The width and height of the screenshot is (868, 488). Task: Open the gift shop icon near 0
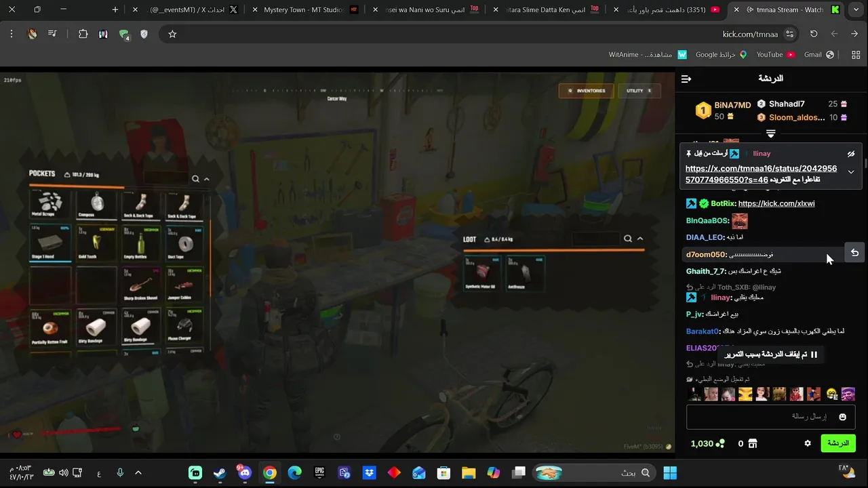click(752, 443)
